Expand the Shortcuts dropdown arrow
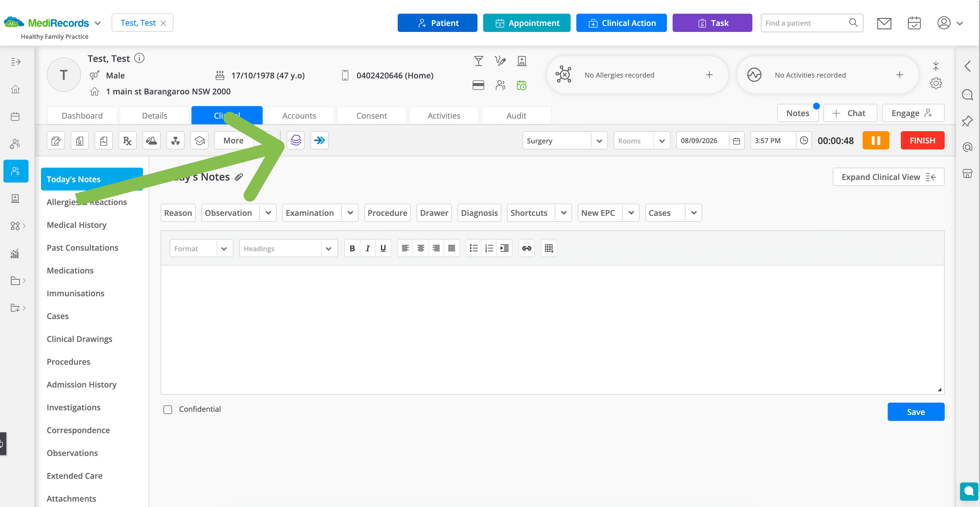 [563, 213]
